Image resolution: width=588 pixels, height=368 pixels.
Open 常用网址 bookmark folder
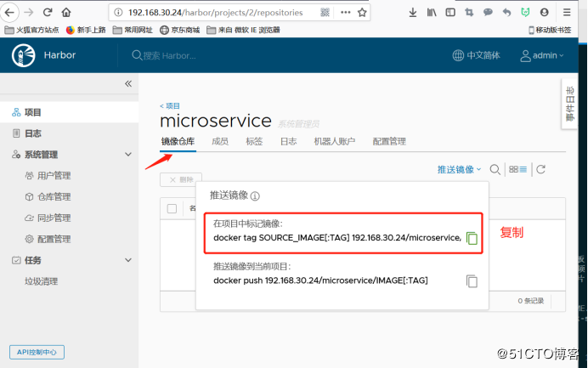pyautogui.click(x=133, y=30)
